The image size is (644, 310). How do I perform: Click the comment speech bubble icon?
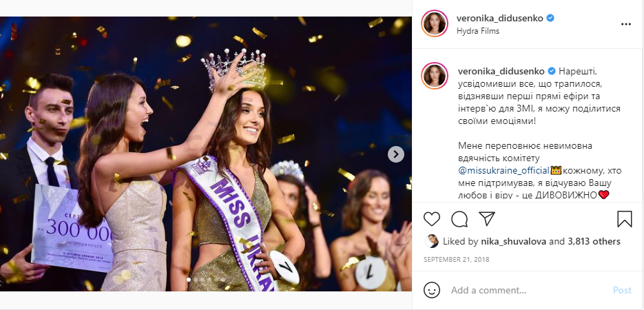coord(459,219)
